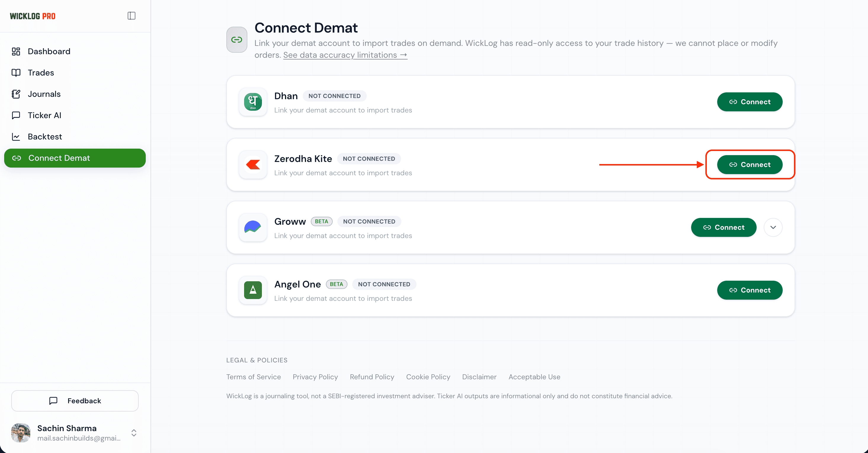
Task: Click the WickLog Pro logo
Action: coord(33,16)
